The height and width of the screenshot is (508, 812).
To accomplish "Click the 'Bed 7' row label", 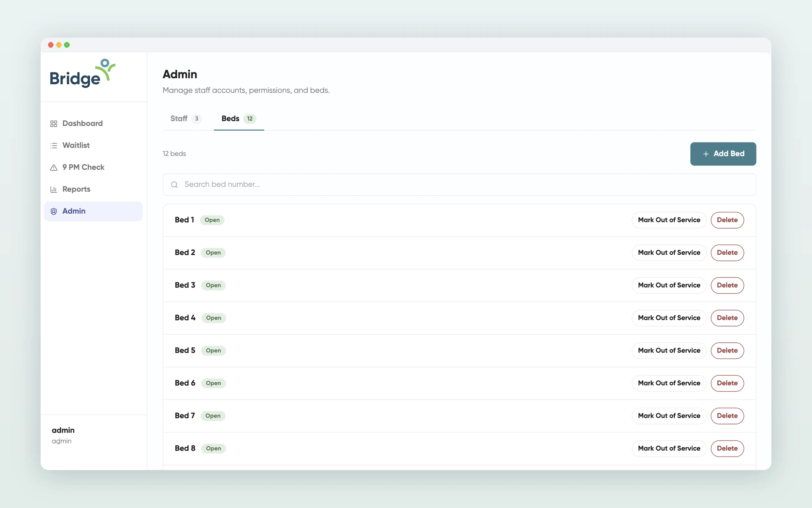I will [185, 416].
